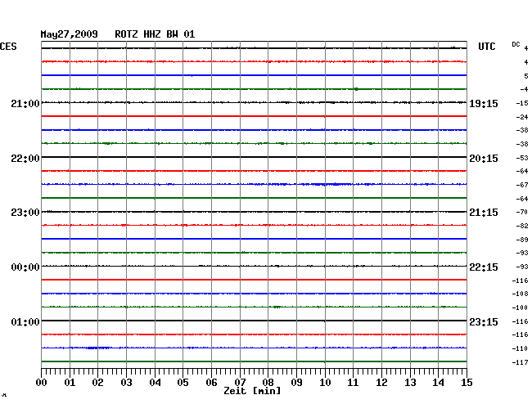Click the 00:00 local time label
The image size is (532, 404).
(25, 267)
